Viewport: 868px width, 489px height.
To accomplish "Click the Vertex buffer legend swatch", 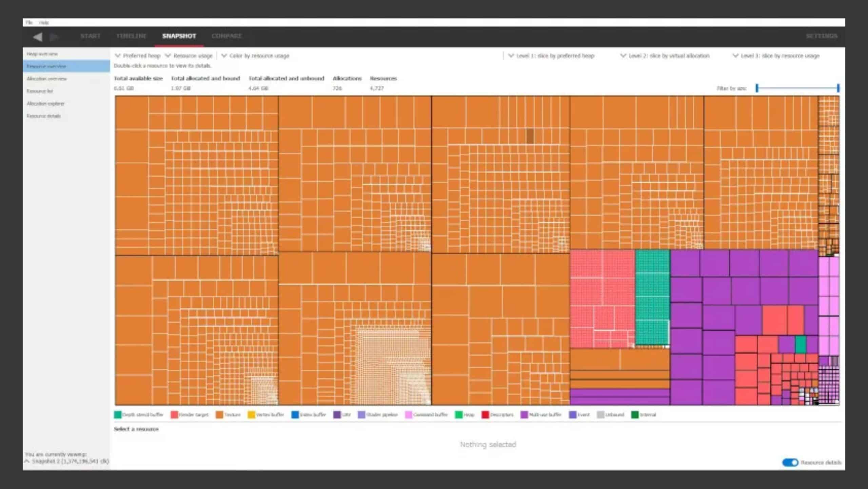I will (x=251, y=414).
